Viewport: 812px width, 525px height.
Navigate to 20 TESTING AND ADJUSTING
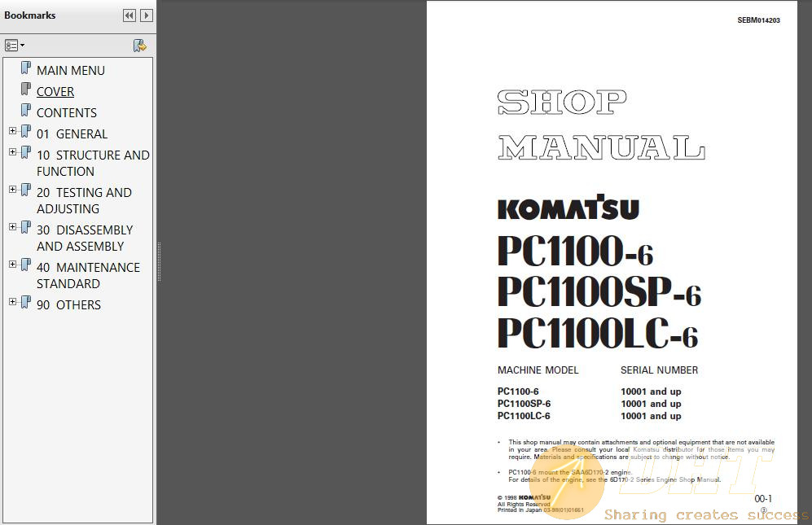point(84,200)
